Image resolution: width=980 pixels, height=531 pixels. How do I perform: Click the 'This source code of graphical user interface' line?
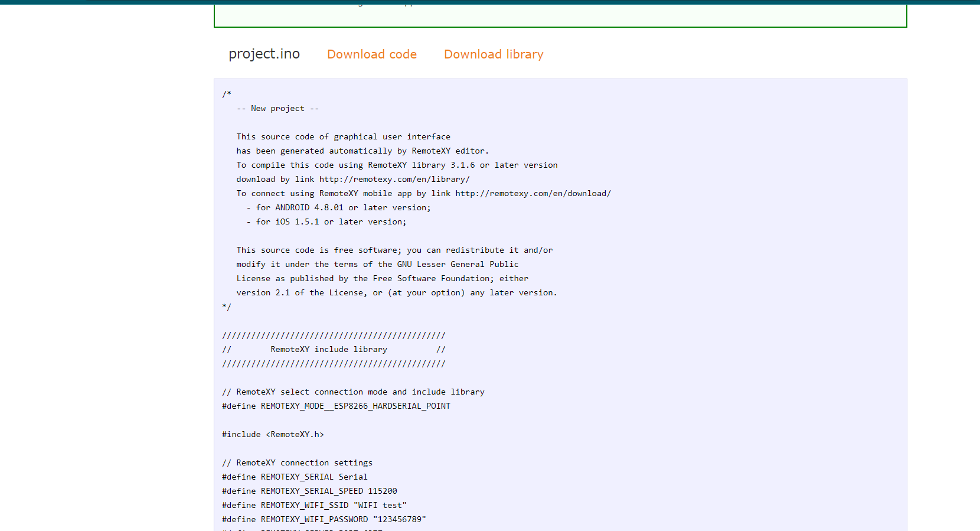pos(344,137)
